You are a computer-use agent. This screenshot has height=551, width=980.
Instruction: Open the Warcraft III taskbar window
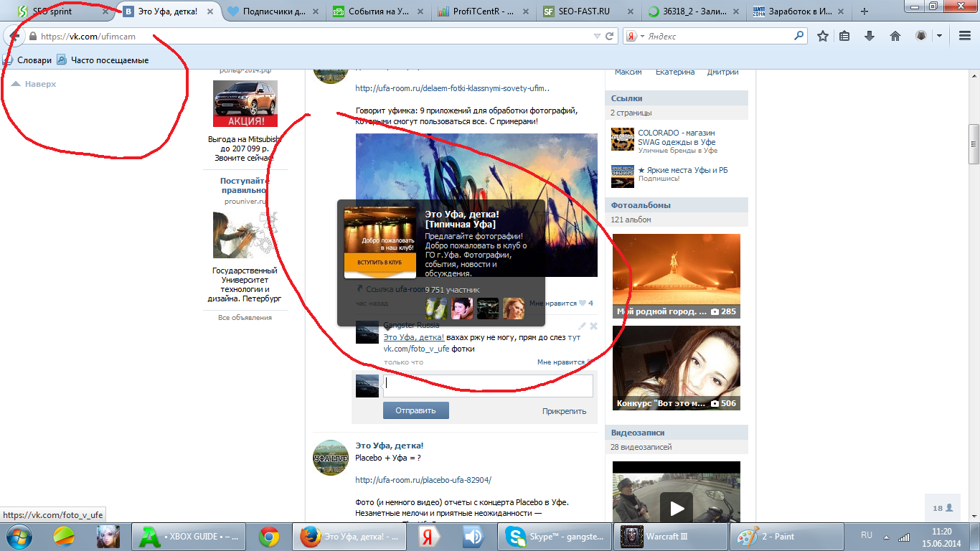[672, 537]
